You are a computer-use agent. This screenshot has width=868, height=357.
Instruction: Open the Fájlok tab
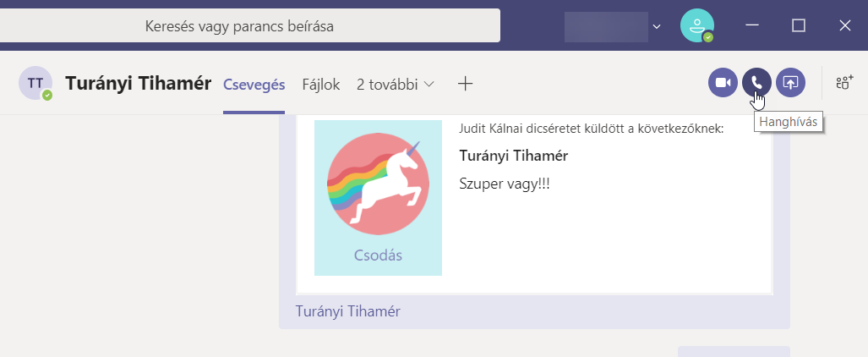pos(321,85)
